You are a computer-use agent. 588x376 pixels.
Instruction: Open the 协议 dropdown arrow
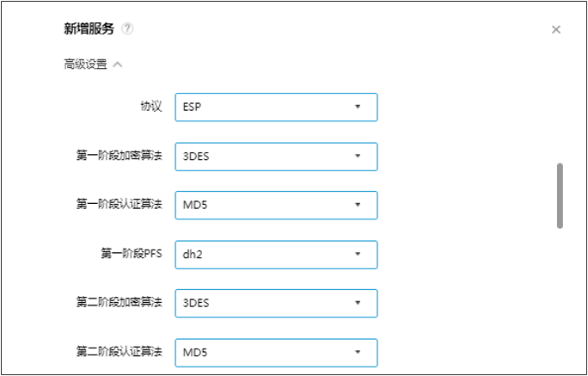point(358,108)
